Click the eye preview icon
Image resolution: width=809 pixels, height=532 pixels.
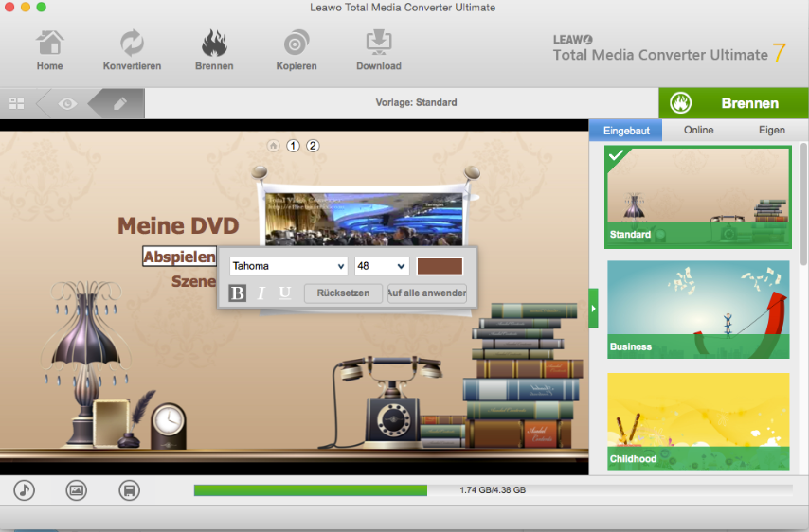(x=67, y=103)
